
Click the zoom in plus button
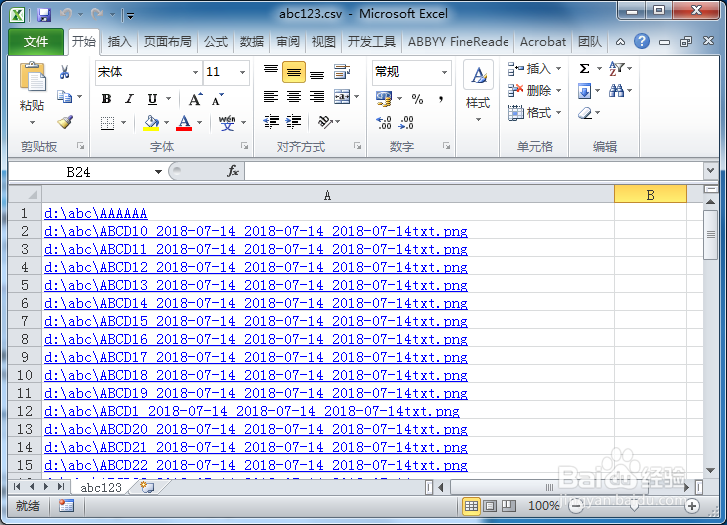tap(692, 506)
